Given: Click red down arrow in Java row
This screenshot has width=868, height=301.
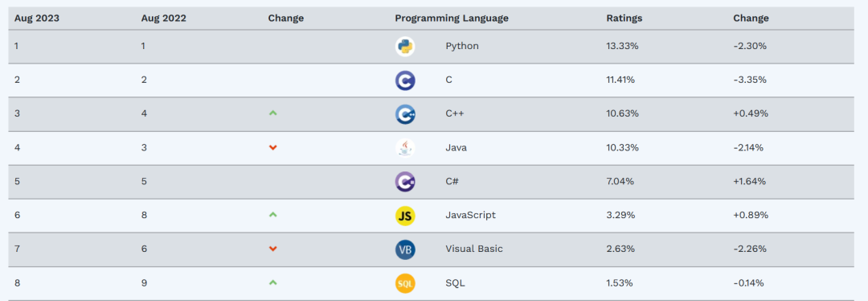Looking at the screenshot, I should coord(272,147).
